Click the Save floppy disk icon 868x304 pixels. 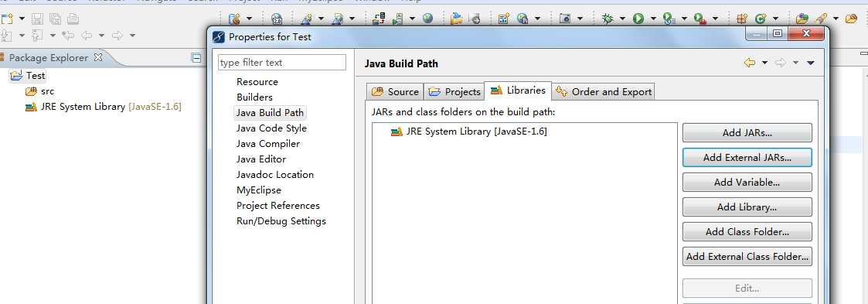pos(37,19)
